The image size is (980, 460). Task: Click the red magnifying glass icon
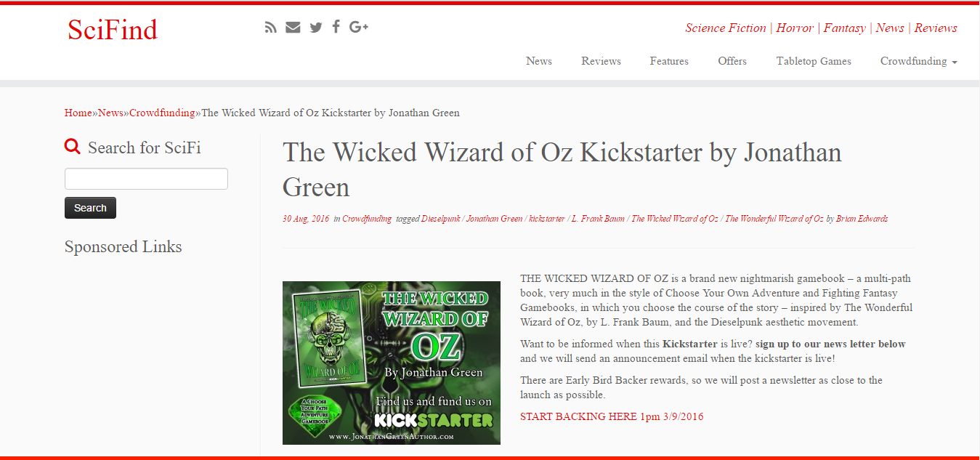pyautogui.click(x=73, y=147)
